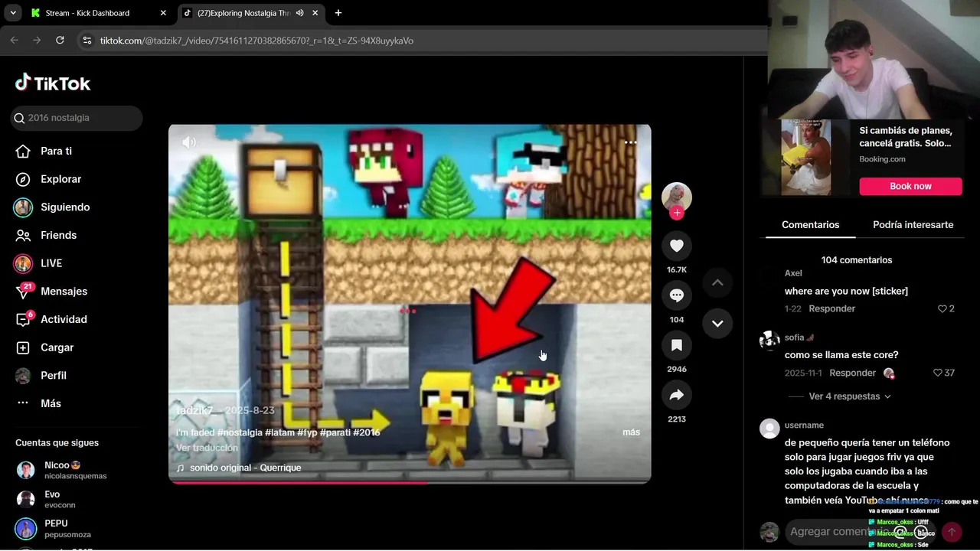The height and width of the screenshot is (551, 980).
Task: Save video with bookmark icon
Action: click(677, 345)
